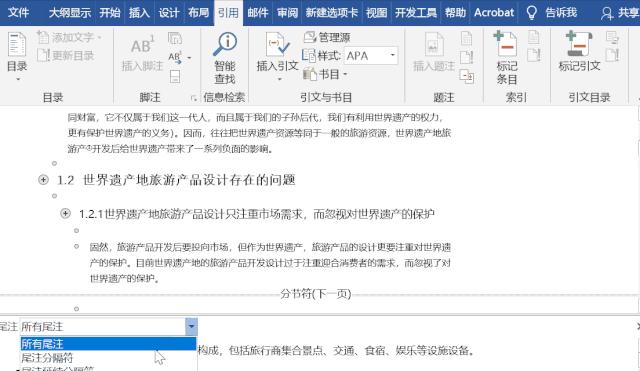Screen dimensions: 640x371
Task: Click the 更新目录 update table button
Action: tap(66, 55)
